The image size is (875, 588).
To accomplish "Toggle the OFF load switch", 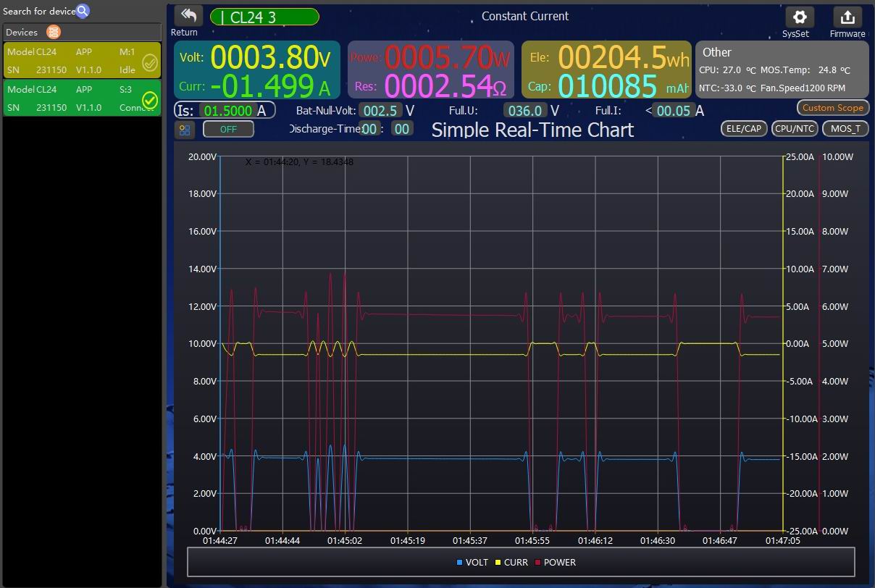I will tap(228, 129).
